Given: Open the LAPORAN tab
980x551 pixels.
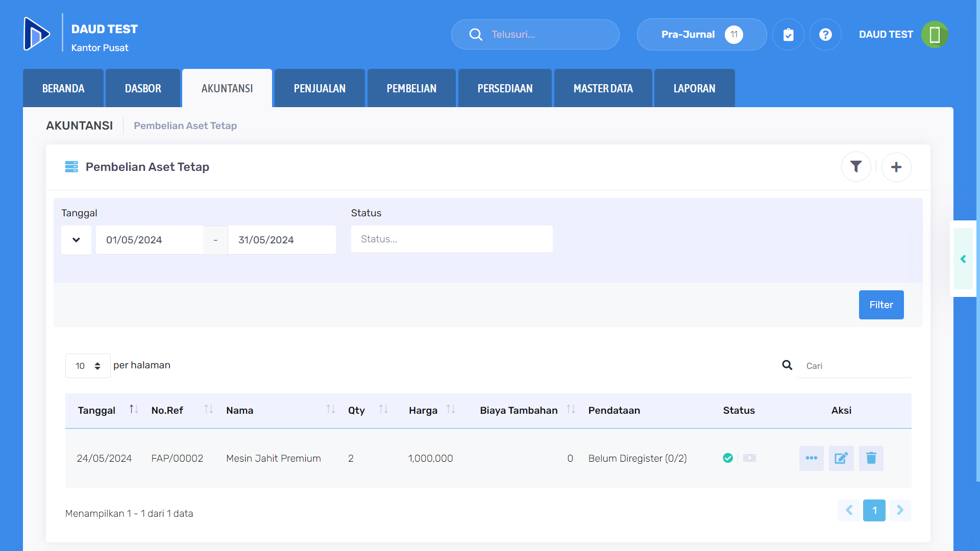Looking at the screenshot, I should [694, 88].
